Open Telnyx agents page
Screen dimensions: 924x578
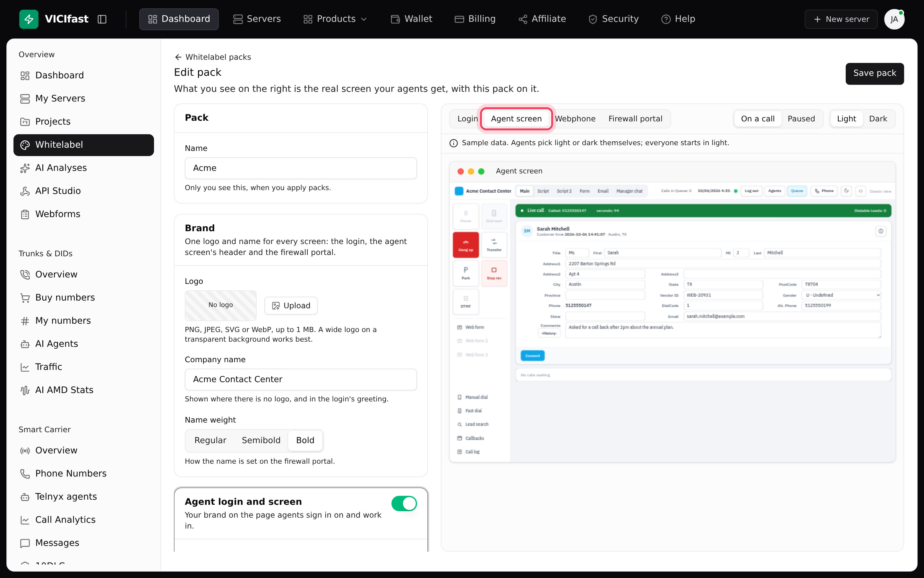coord(84,496)
